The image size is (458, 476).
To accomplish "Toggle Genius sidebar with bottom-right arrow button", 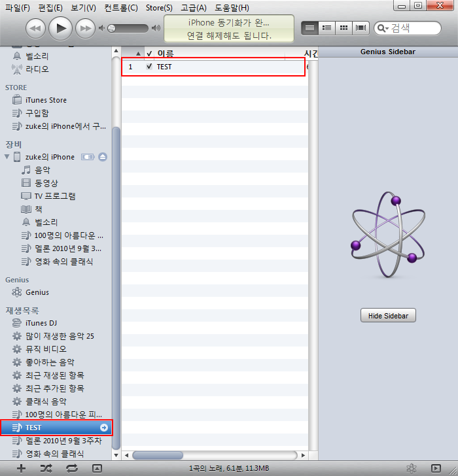I will [x=436, y=468].
